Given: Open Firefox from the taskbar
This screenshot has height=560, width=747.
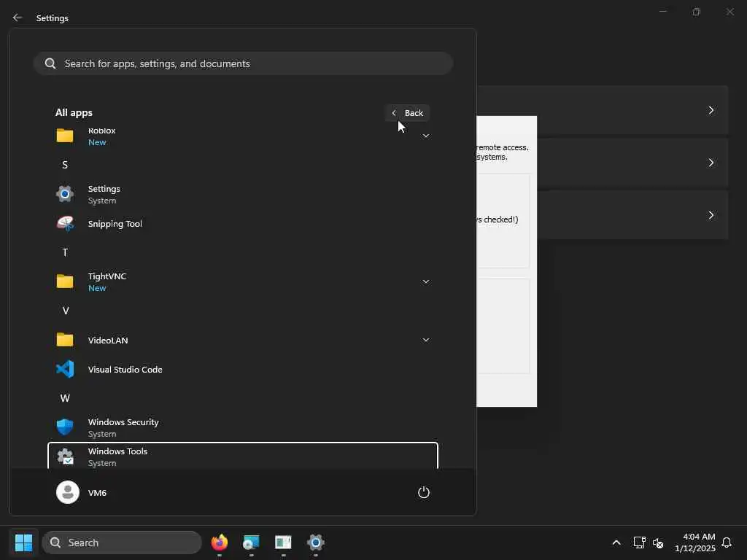Looking at the screenshot, I should pos(219,542).
